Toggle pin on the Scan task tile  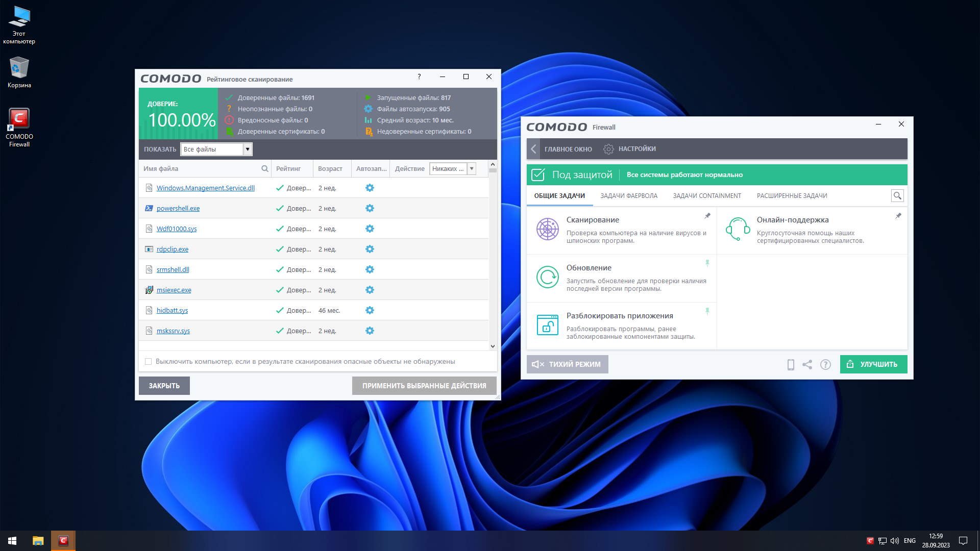[707, 216]
